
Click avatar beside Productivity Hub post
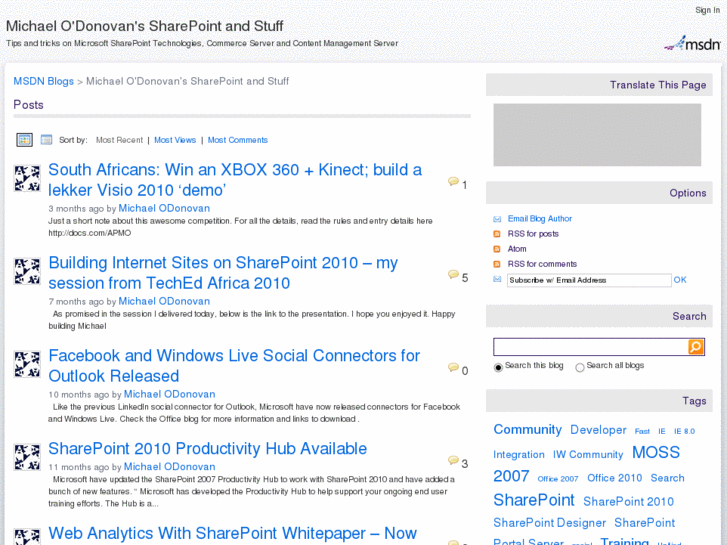point(27,457)
